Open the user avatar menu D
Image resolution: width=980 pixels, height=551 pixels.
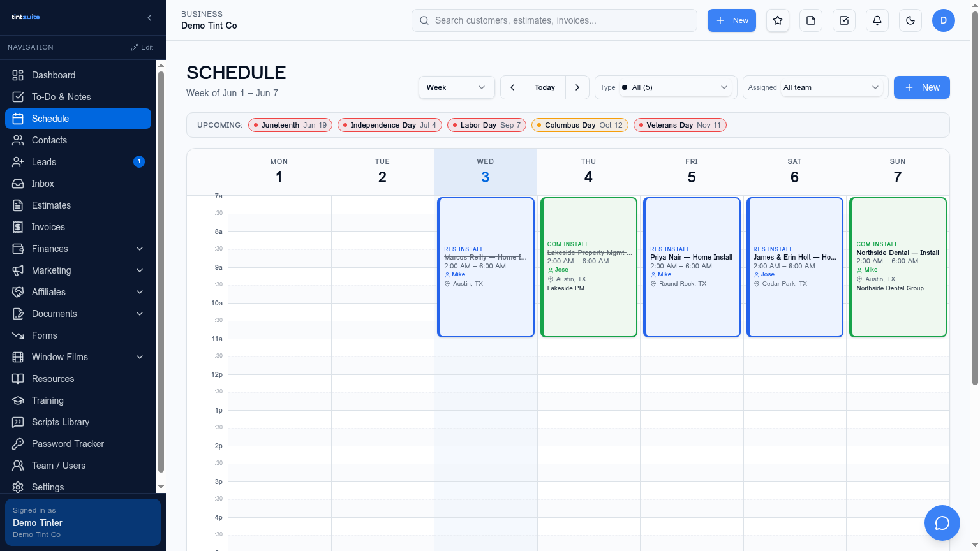pyautogui.click(x=944, y=20)
